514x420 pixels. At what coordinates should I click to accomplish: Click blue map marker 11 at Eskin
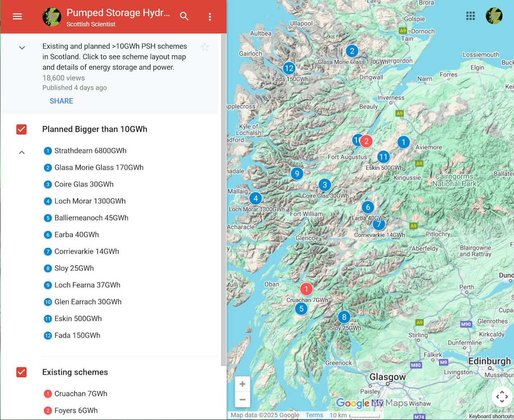coord(383,157)
